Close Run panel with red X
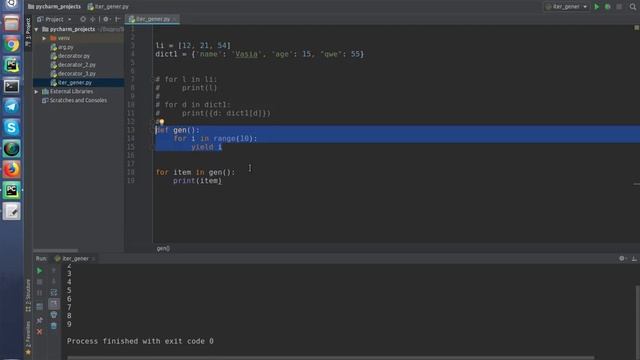Image resolution: width=640 pixels, height=360 pixels. pyautogui.click(x=40, y=332)
